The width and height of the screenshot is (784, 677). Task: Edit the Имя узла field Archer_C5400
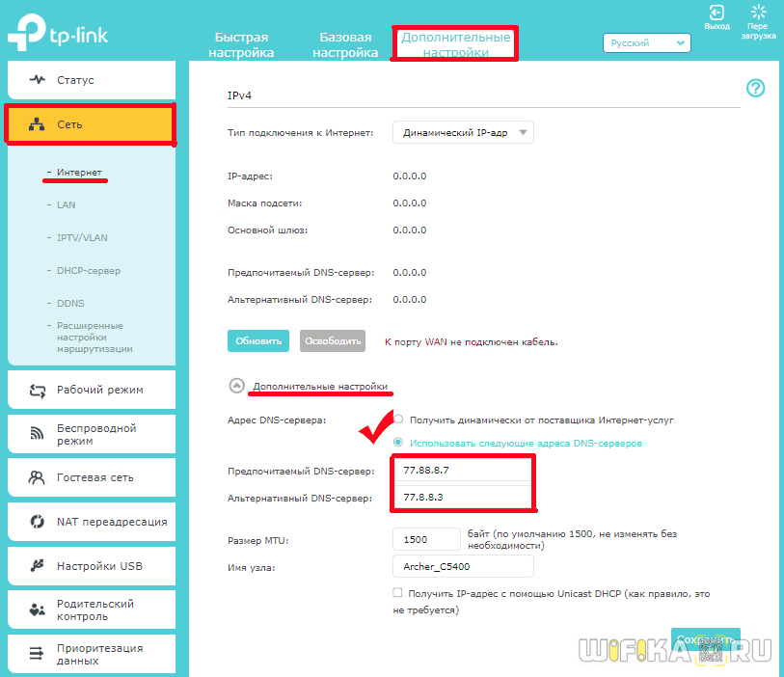(463, 566)
